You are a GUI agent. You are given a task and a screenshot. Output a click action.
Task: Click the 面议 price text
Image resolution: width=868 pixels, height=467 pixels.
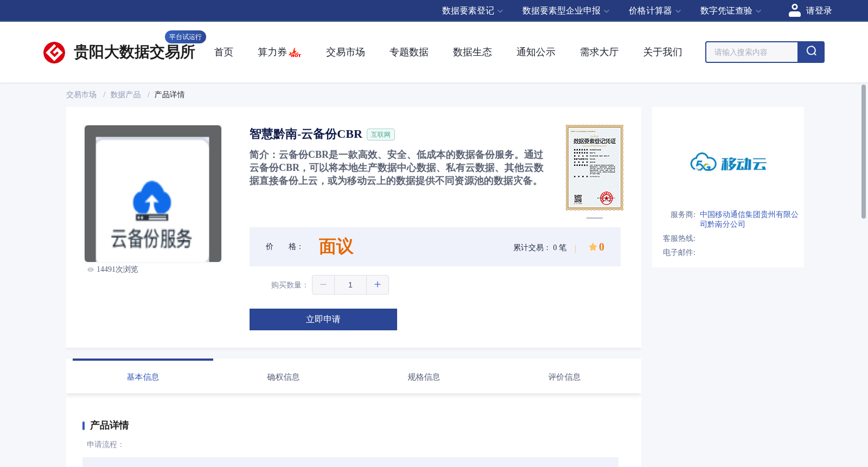(336, 247)
